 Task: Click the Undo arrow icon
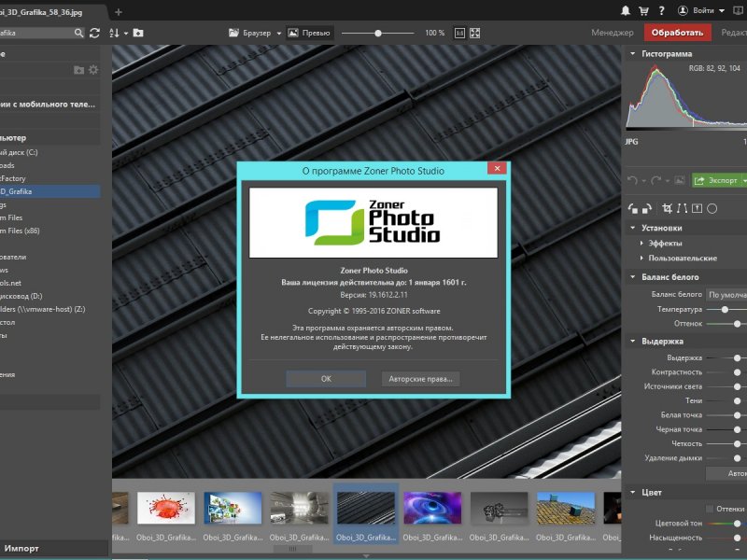coord(633,180)
